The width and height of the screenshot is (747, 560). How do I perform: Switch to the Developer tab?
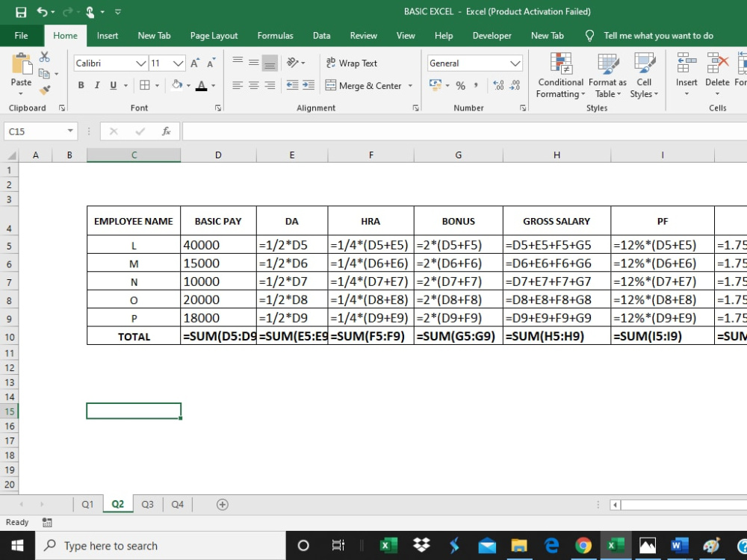(492, 36)
